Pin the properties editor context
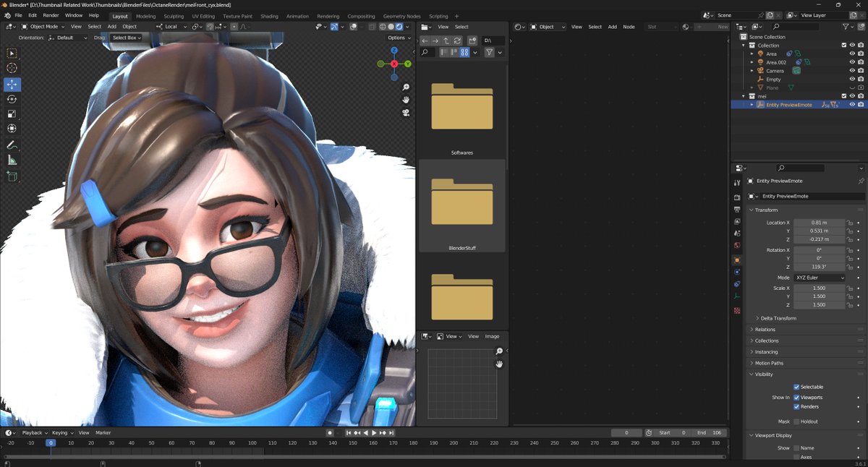The image size is (868, 467). [x=861, y=181]
